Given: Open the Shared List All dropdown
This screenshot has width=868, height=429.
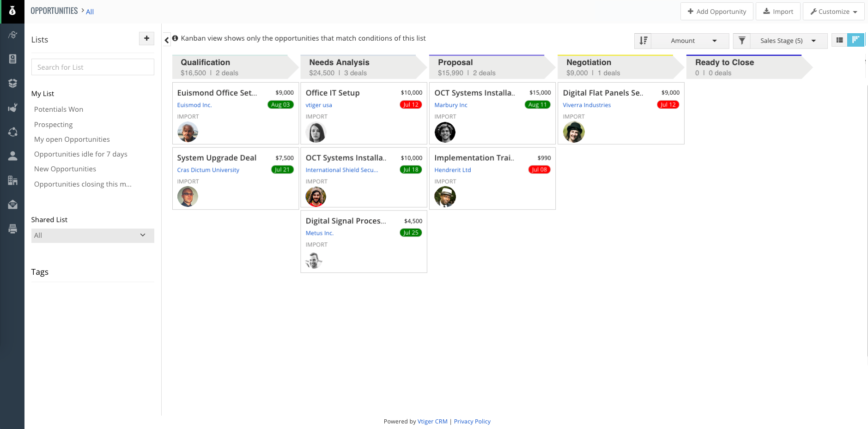Looking at the screenshot, I should (x=92, y=236).
